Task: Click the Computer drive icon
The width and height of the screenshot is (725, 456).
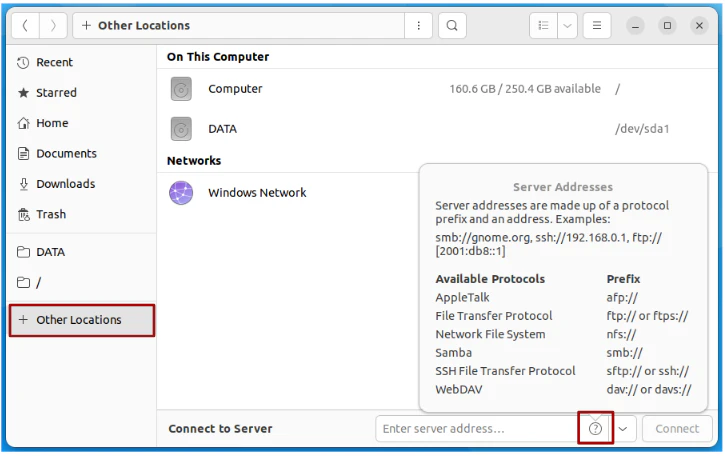Action: pyautogui.click(x=181, y=89)
